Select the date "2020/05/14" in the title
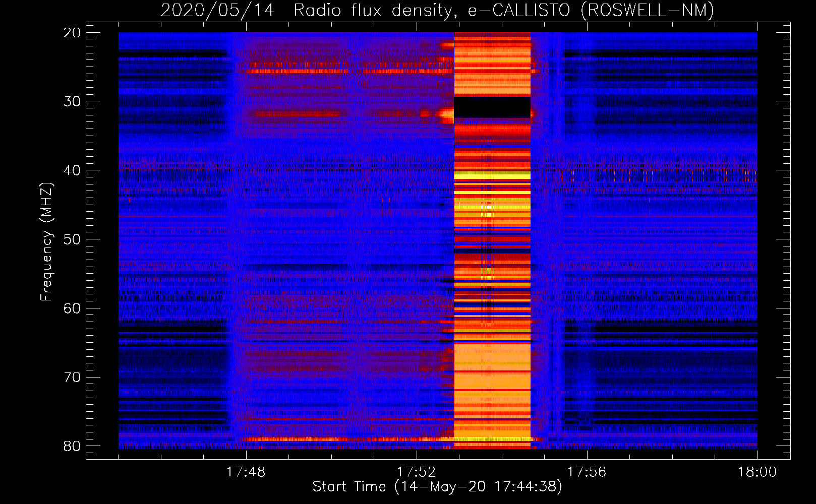This screenshot has height=504, width=816. coord(217,10)
